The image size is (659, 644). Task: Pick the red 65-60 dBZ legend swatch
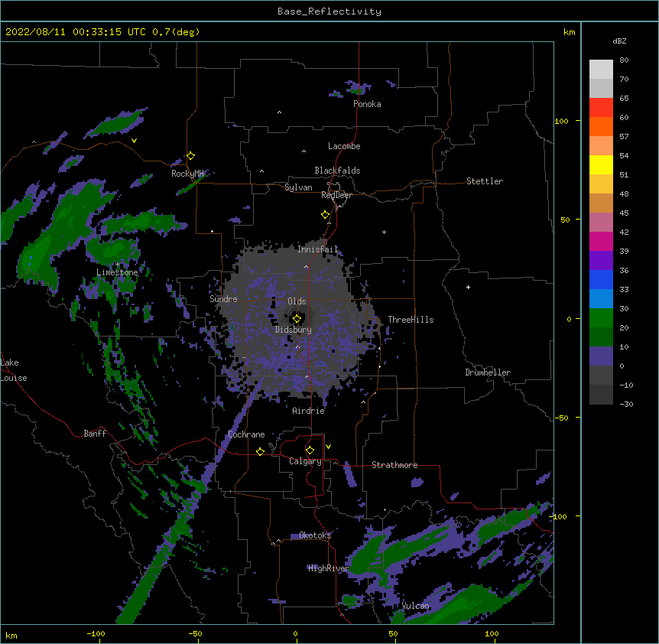(x=601, y=108)
